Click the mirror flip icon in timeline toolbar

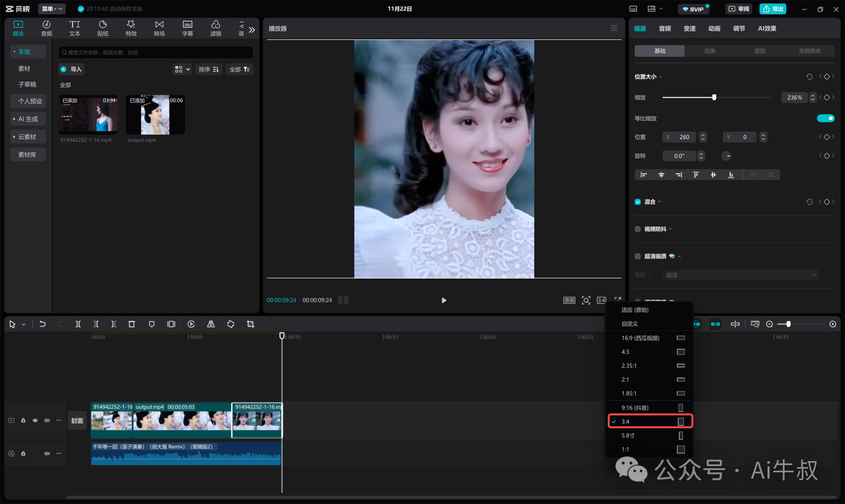(211, 324)
